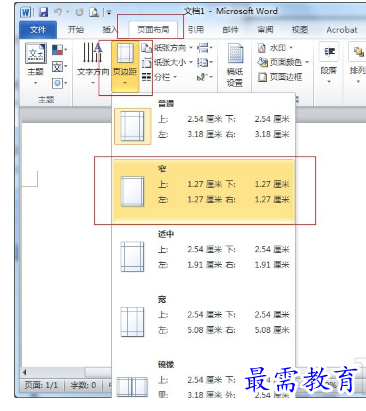This screenshot has width=366, height=411.
Task: Open the theme fonts dropdown
Action: coord(59,67)
